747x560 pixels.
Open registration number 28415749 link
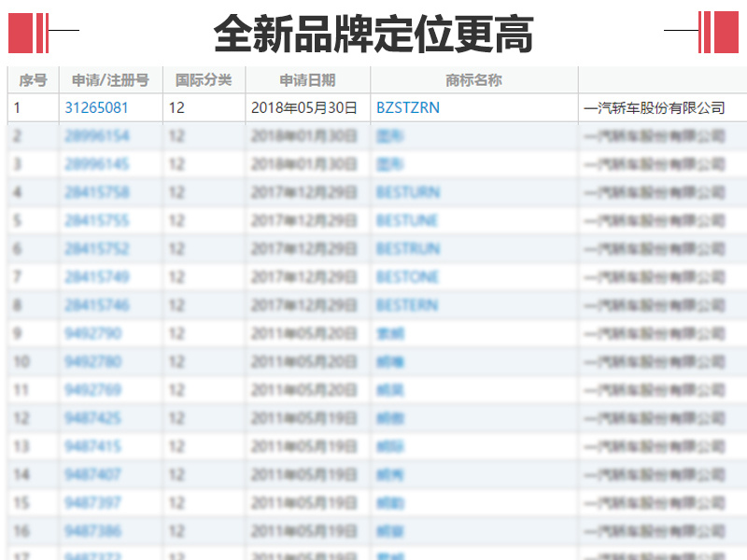pos(97,276)
